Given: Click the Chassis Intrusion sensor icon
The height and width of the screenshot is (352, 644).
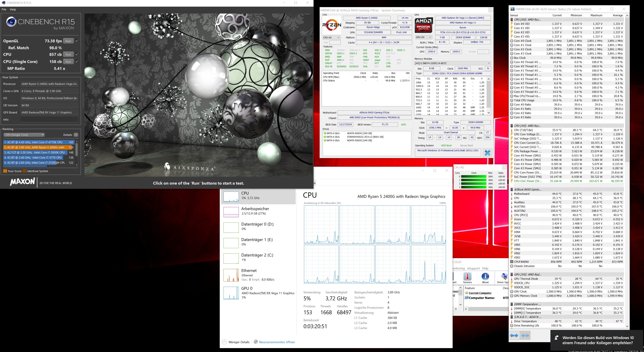Looking at the screenshot, I should [512, 266].
